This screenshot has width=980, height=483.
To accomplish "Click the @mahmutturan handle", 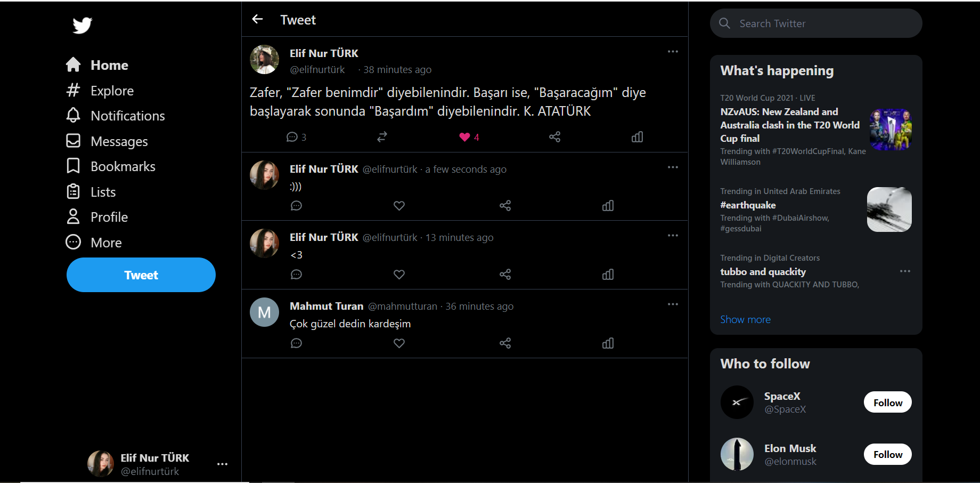I will [x=403, y=307].
